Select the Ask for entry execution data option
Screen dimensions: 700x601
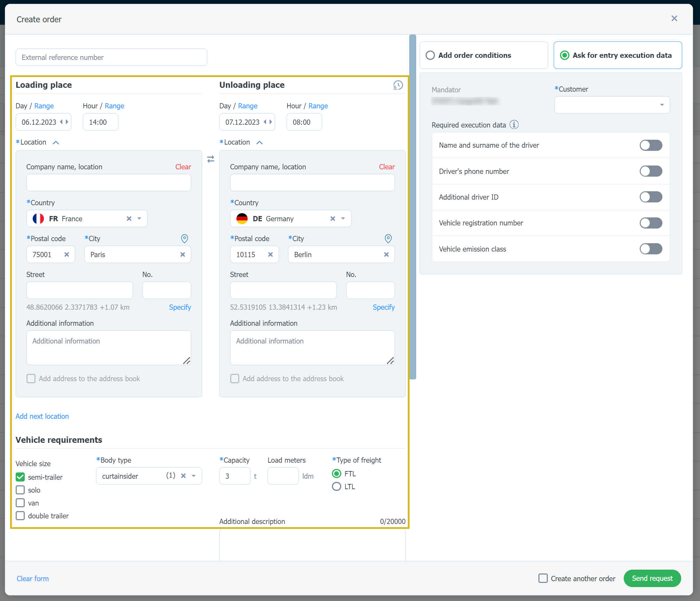(565, 55)
